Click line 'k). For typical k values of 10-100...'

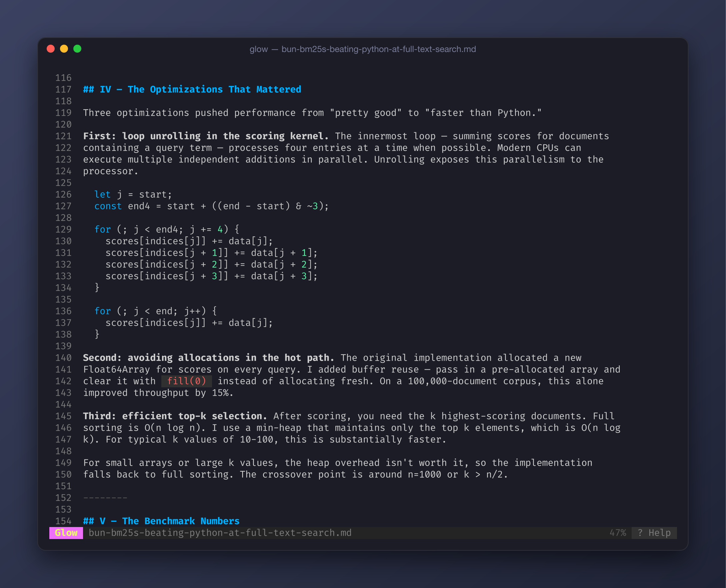pos(265,439)
